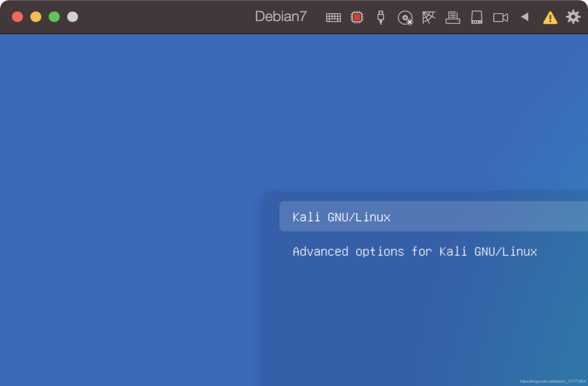Click the yellow minimize button
588x386 pixels.
click(36, 17)
